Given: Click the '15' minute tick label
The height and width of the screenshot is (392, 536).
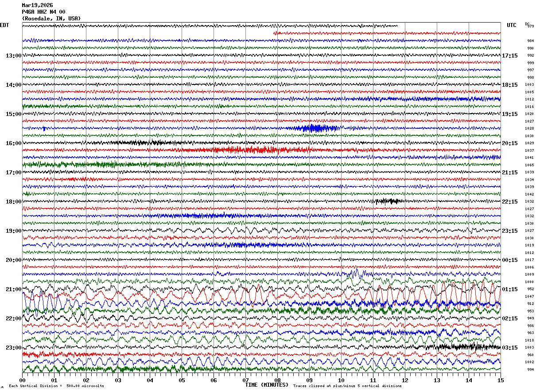Looking at the screenshot, I should pyautogui.click(x=501, y=380).
